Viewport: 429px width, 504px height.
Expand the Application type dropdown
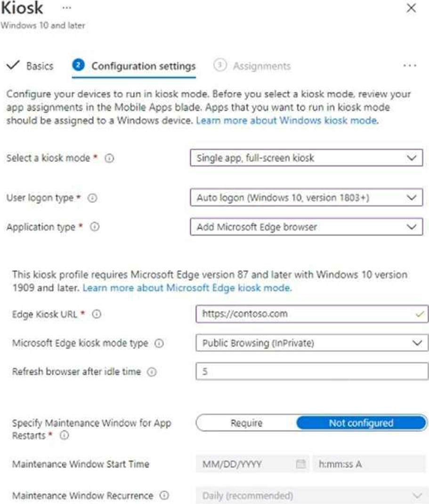[x=306, y=227]
